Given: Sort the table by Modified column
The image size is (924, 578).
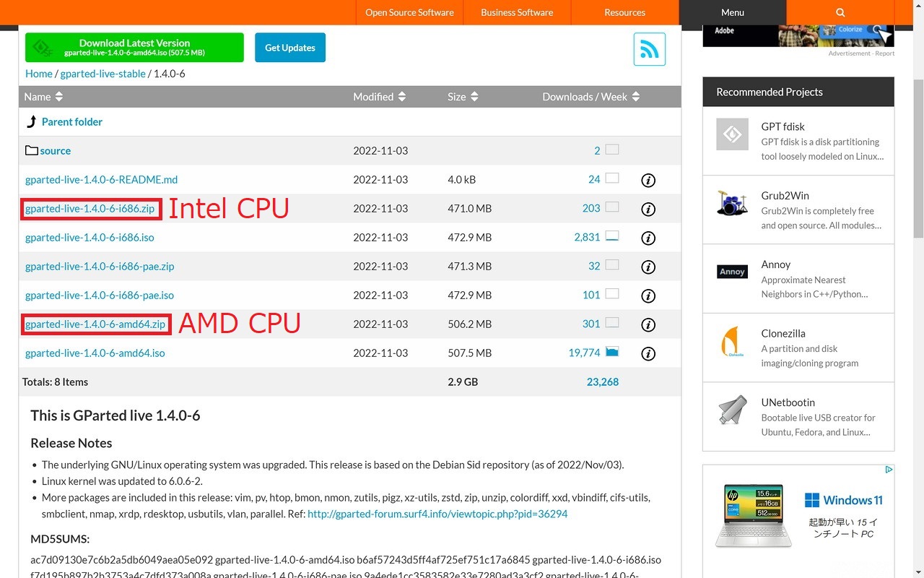Looking at the screenshot, I should tap(380, 97).
